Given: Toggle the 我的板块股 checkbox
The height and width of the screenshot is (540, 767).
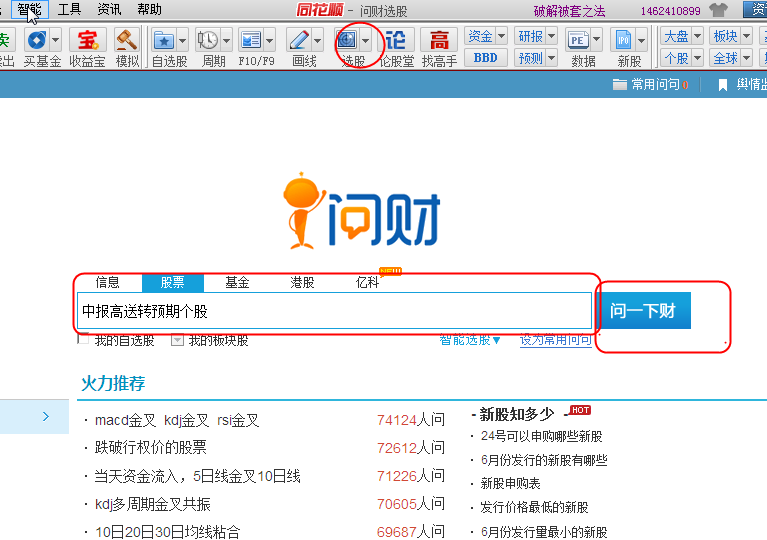Looking at the screenshot, I should 177,339.
